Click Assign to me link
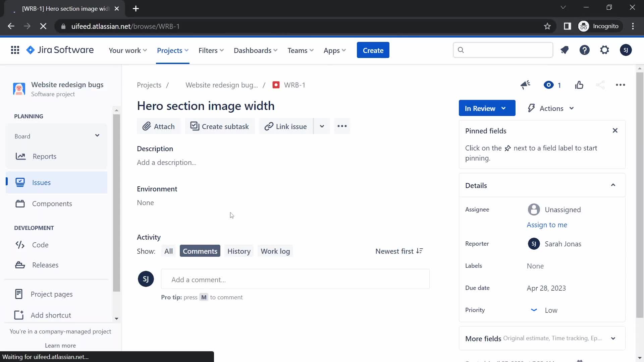 [x=547, y=225]
